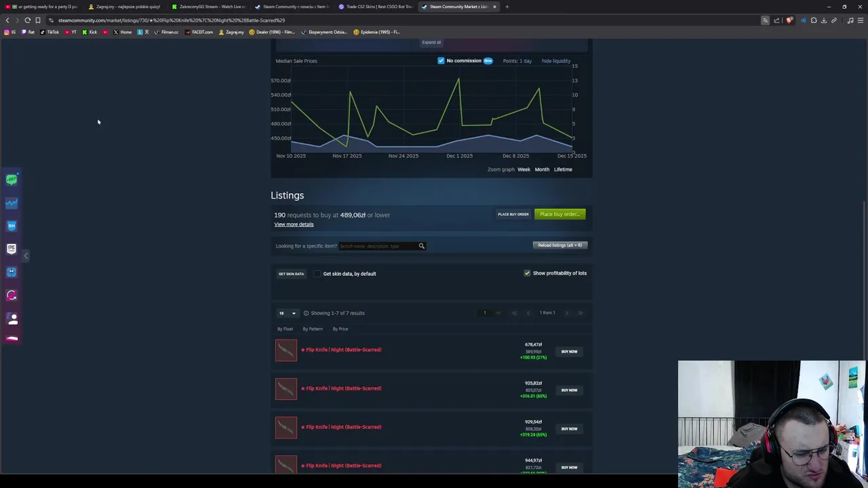This screenshot has height=488, width=868.
Task: Click GET SKIN DATA button
Action: click(x=291, y=274)
